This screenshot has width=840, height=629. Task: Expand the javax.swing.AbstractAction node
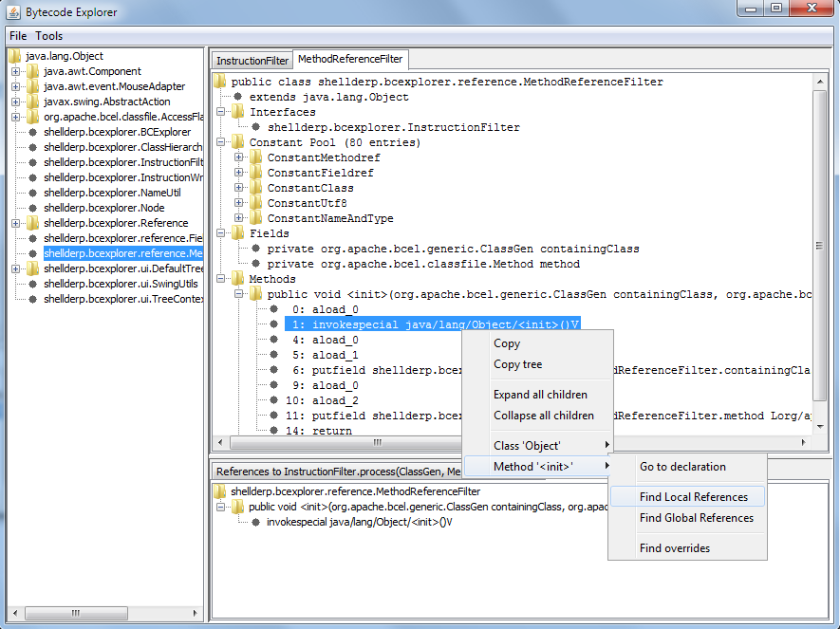click(15, 102)
